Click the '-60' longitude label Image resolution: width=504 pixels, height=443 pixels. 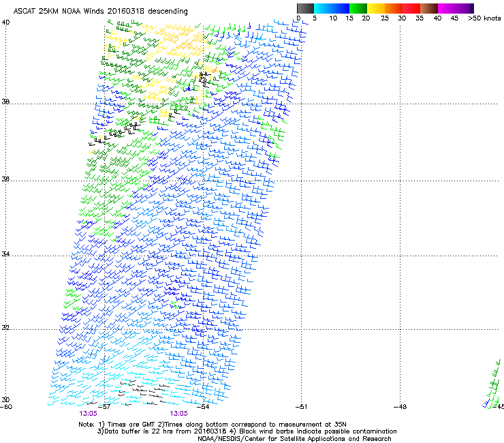click(x=6, y=407)
